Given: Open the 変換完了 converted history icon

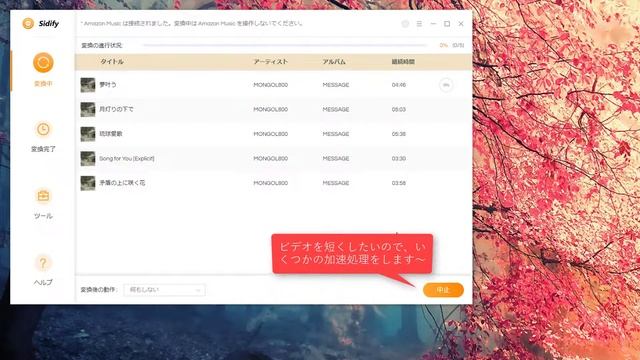Looking at the screenshot, I should coord(43,129).
